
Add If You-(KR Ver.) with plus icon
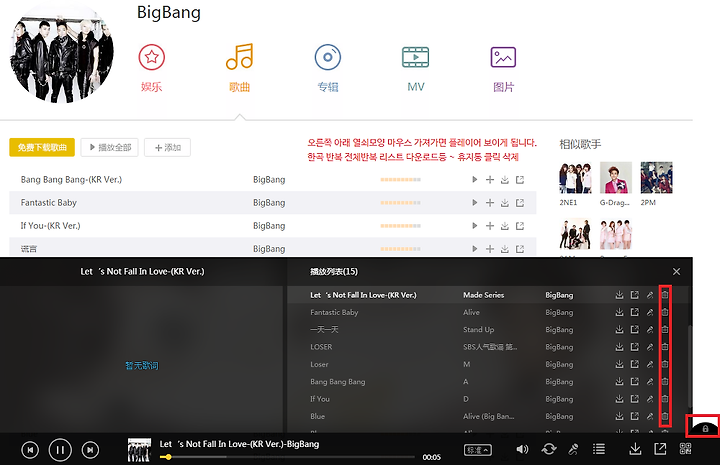[x=490, y=225]
